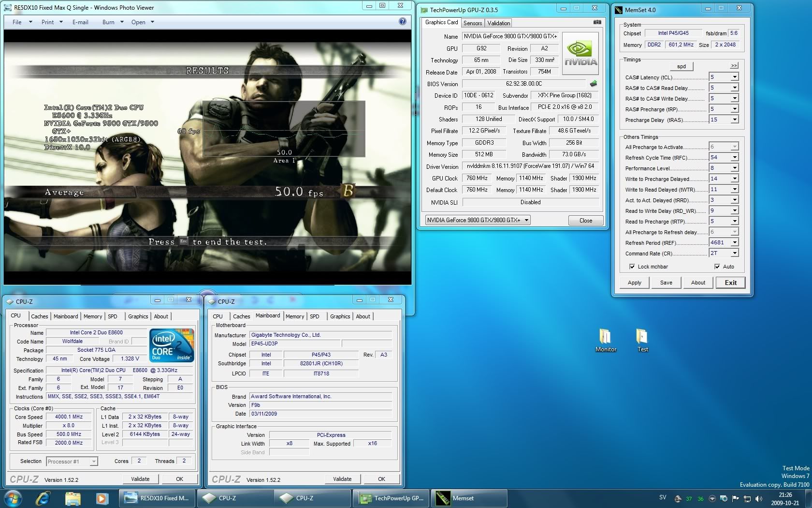The image size is (812, 508).
Task: Open the Monitor desktop folder icon
Action: click(x=605, y=340)
